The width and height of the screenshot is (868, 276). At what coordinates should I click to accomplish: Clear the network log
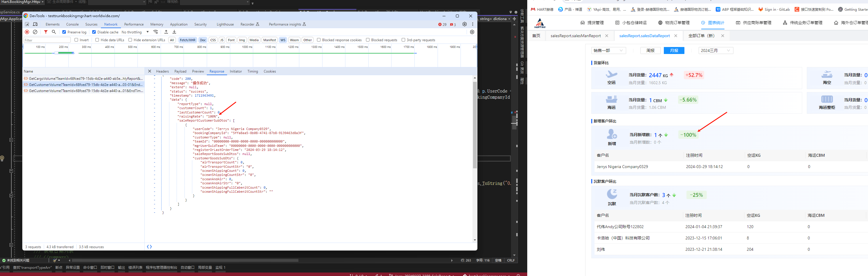point(35,32)
